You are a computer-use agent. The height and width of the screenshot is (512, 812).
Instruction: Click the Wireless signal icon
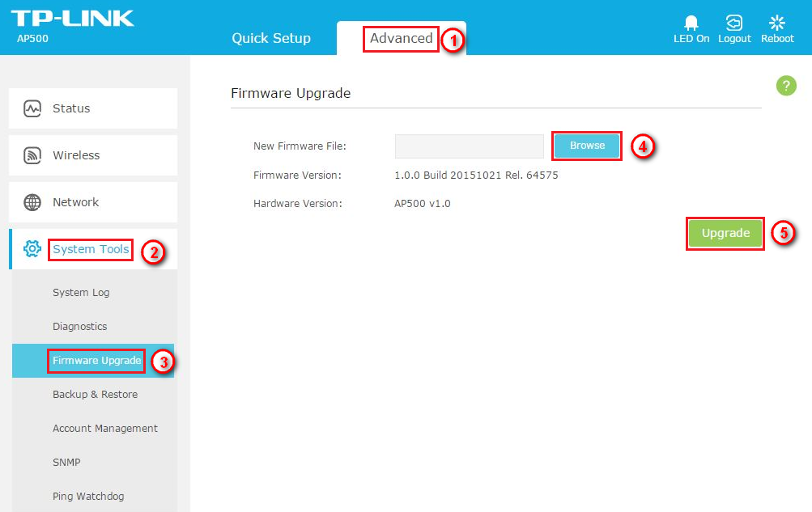[32, 155]
